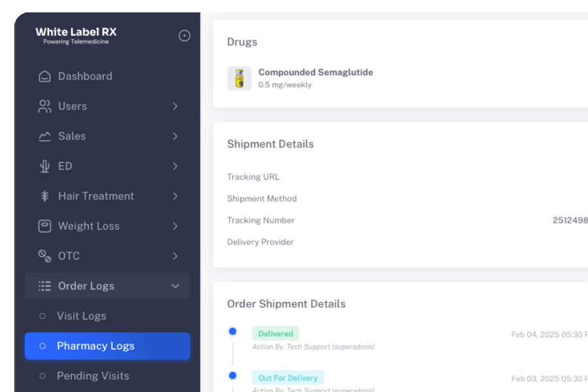Click the Sales chart icon
This screenshot has width=588, height=392.
tap(44, 136)
